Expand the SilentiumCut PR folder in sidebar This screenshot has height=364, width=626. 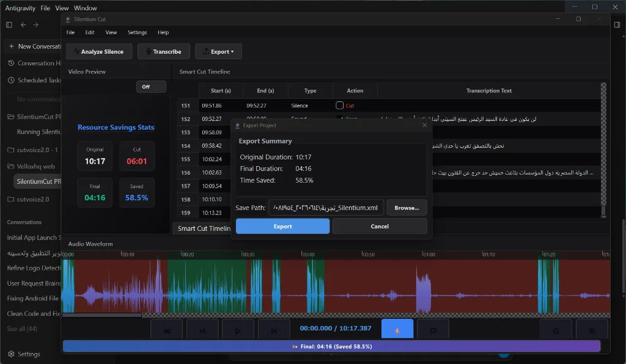[x=34, y=117]
